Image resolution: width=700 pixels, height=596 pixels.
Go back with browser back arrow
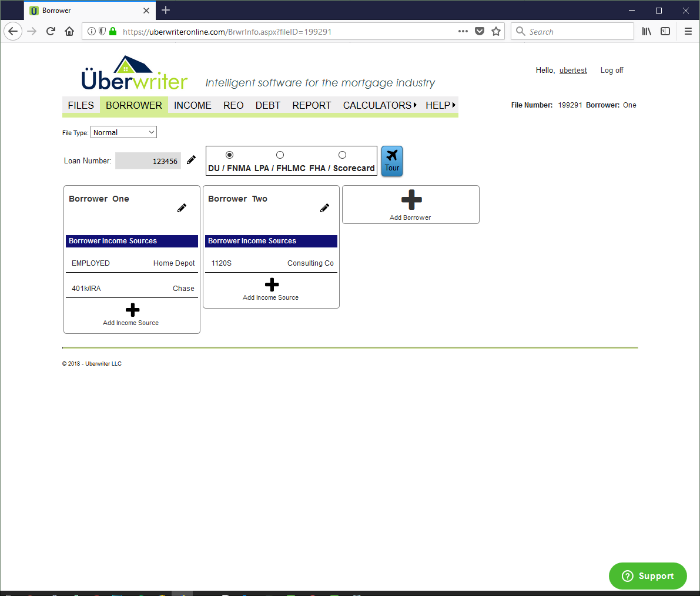point(13,31)
